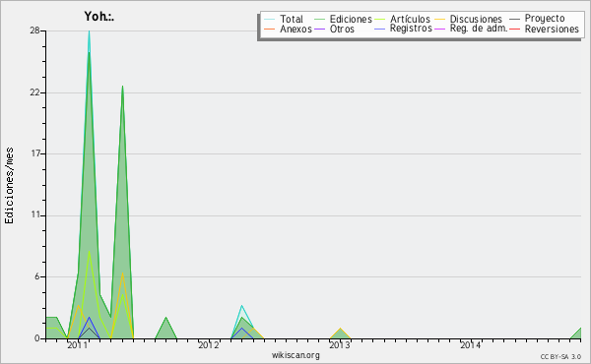Click the Otros legend entry
The image size is (591, 364).
coord(342,29)
